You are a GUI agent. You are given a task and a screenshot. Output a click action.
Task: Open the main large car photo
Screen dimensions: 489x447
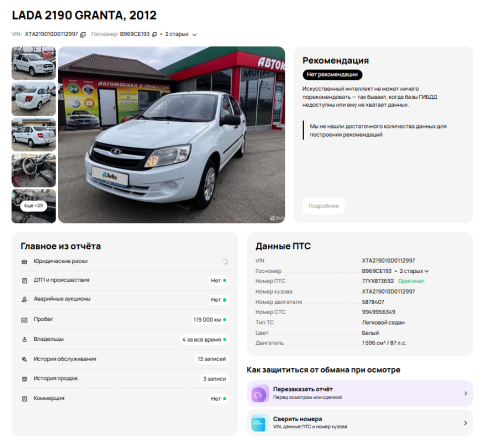tap(171, 135)
